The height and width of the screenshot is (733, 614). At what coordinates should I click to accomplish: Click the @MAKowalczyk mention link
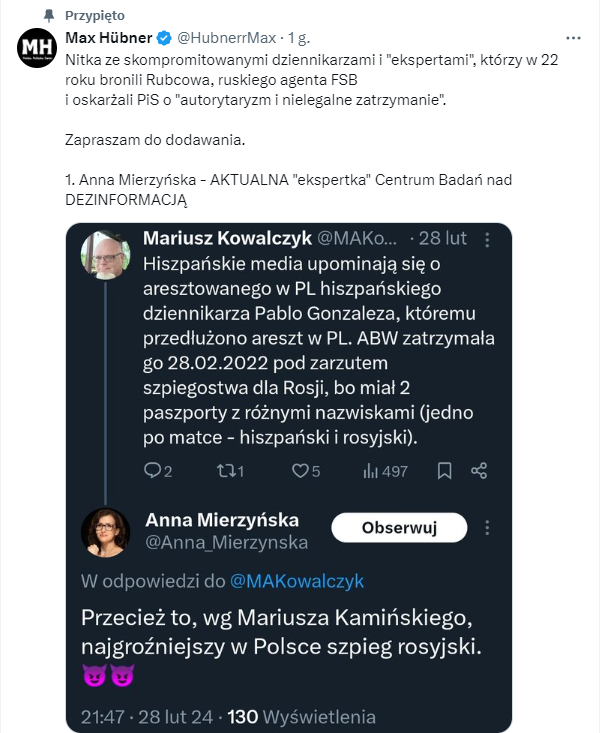coord(298,581)
